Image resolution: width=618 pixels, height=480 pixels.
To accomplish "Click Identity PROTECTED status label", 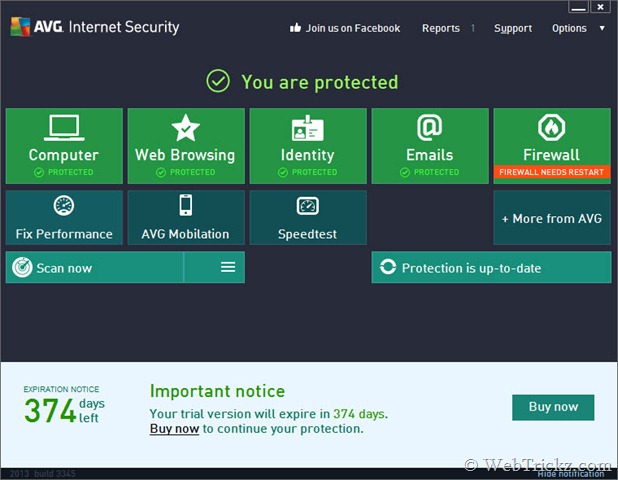I will (307, 172).
